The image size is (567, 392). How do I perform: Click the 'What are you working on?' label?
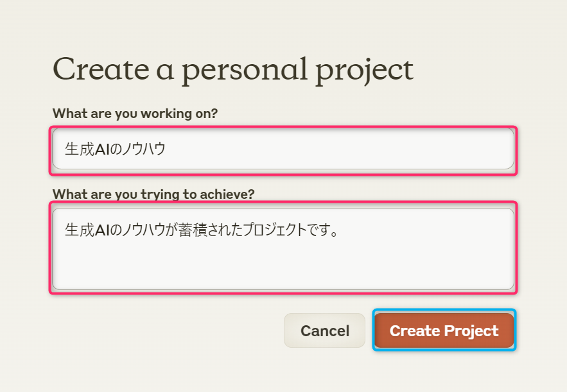tap(136, 113)
